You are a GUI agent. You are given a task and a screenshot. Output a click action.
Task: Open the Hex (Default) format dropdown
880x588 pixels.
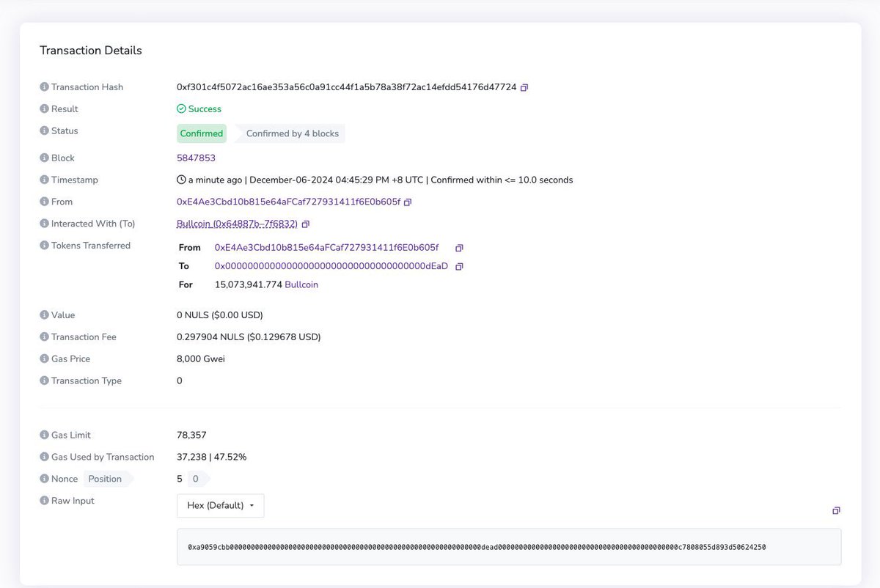tap(221, 506)
